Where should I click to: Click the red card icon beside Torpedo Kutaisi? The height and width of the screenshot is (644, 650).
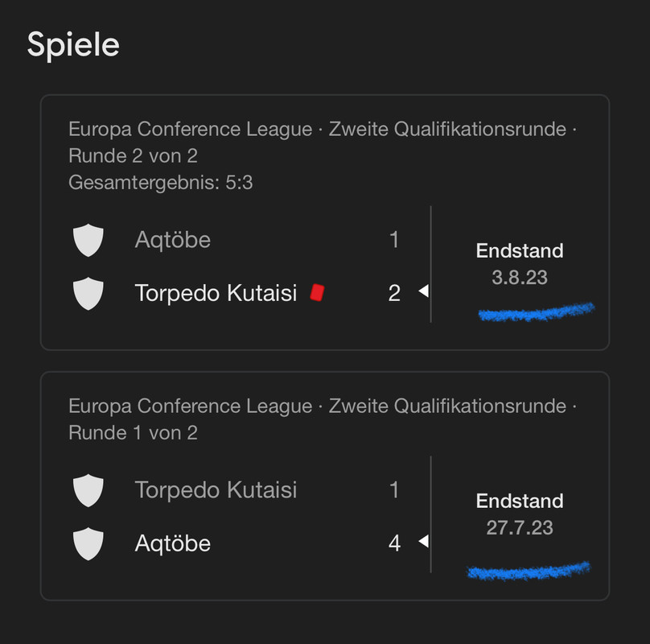pos(317,292)
